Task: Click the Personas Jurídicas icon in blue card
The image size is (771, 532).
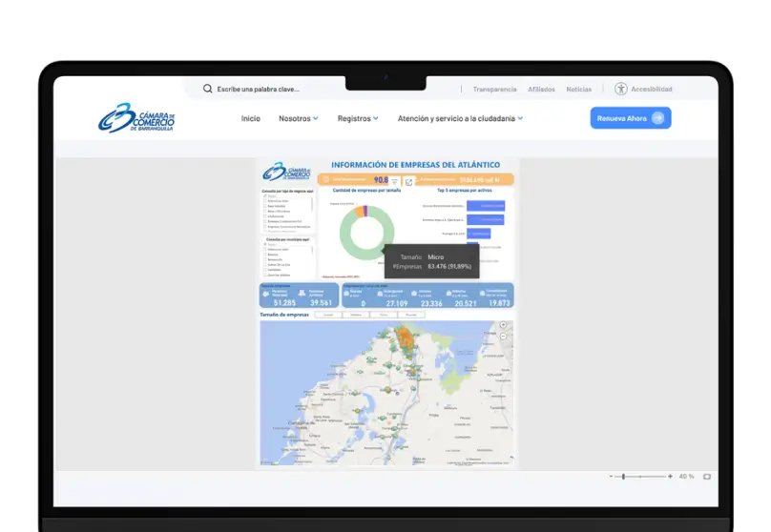Action: click(302, 293)
